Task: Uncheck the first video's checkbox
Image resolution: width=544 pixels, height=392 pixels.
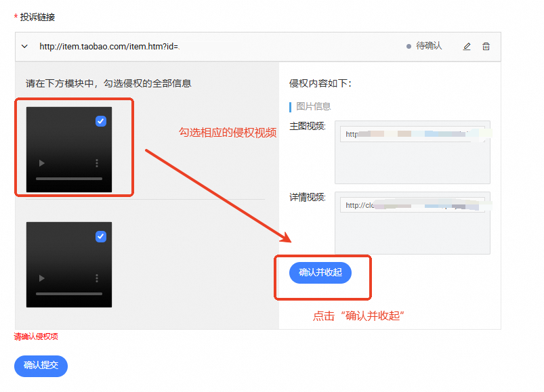Action: 101,121
